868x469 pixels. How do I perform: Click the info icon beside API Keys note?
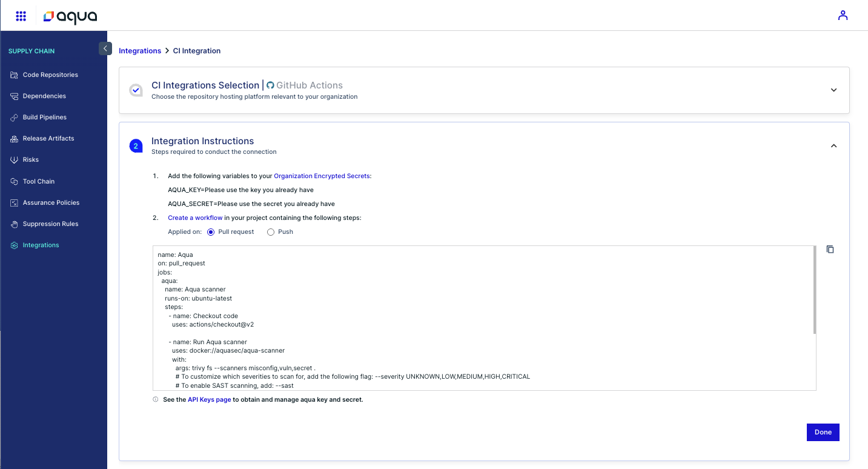[156, 400]
